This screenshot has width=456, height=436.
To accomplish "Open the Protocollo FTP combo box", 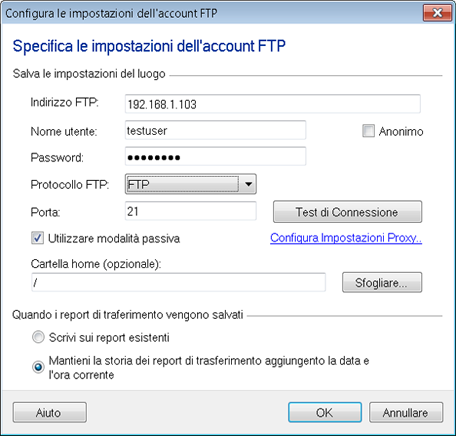I will [x=190, y=184].
